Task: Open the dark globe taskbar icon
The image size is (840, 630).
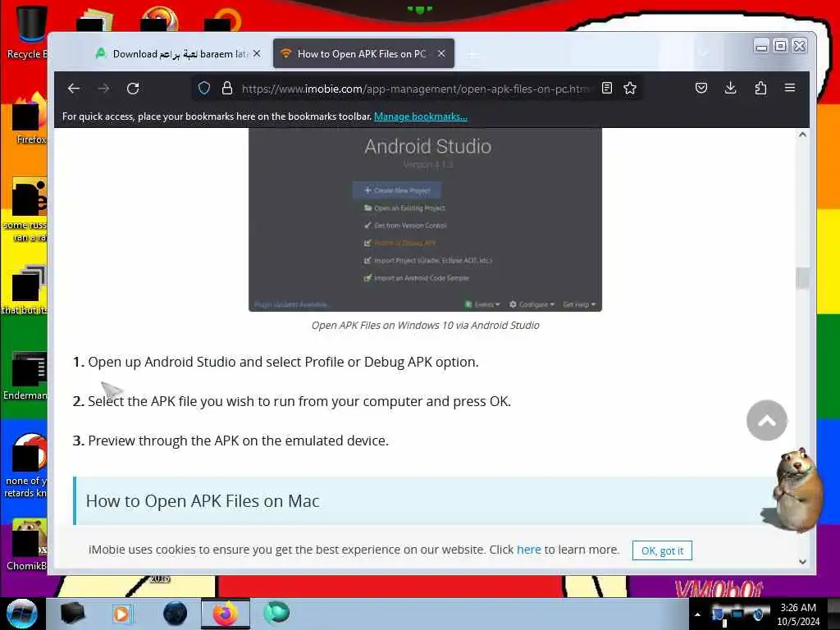Action: click(x=176, y=614)
